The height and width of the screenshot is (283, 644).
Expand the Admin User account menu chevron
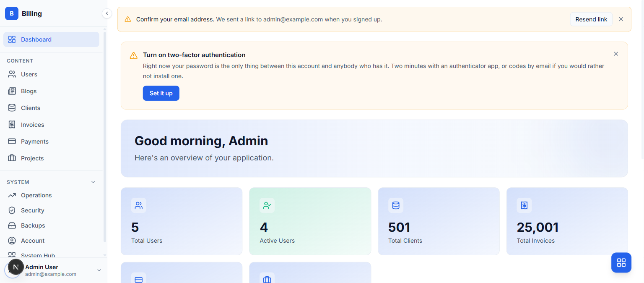coord(99,270)
